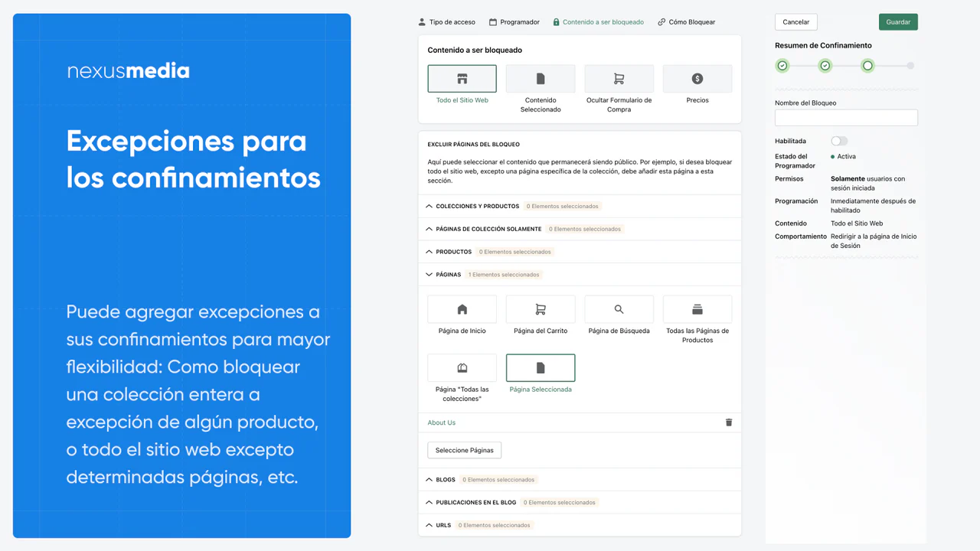The height and width of the screenshot is (551, 980).
Task: Choose the Página del Carrito cart icon card
Action: (x=541, y=309)
